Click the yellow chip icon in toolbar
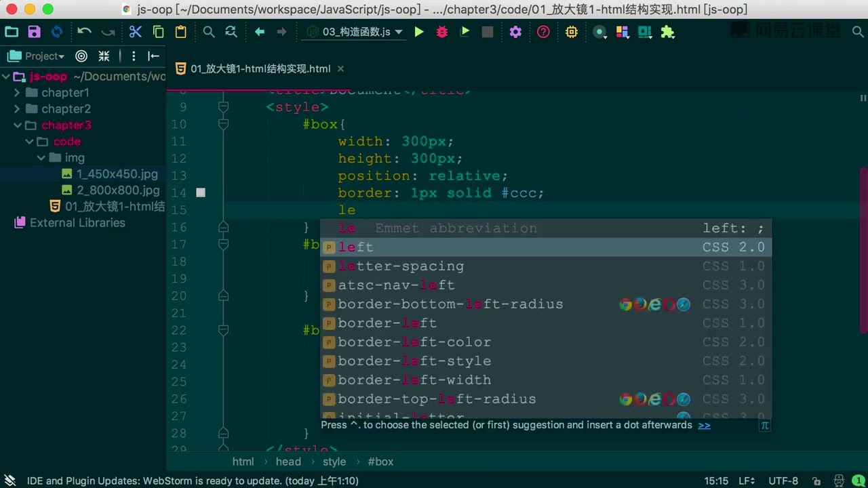 pyautogui.click(x=572, y=32)
